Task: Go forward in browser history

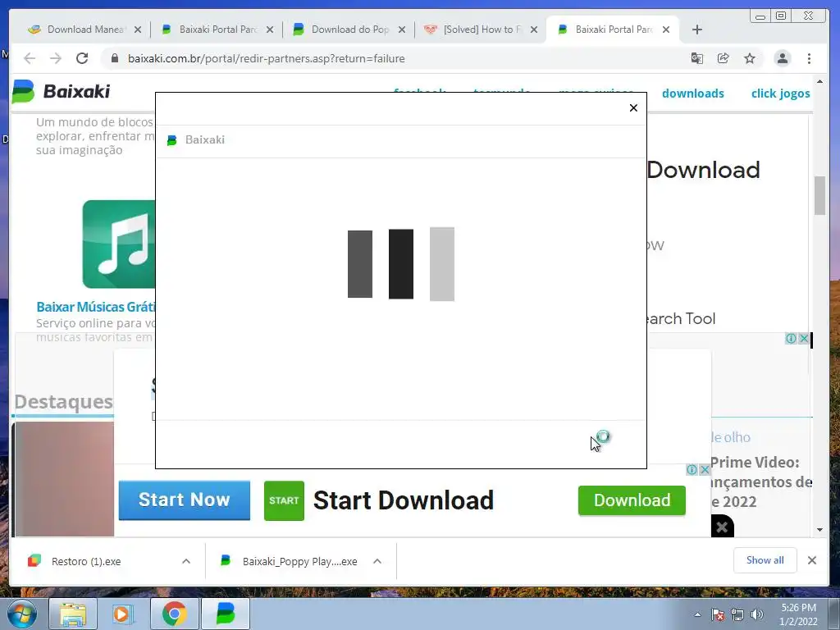Action: coord(56,58)
